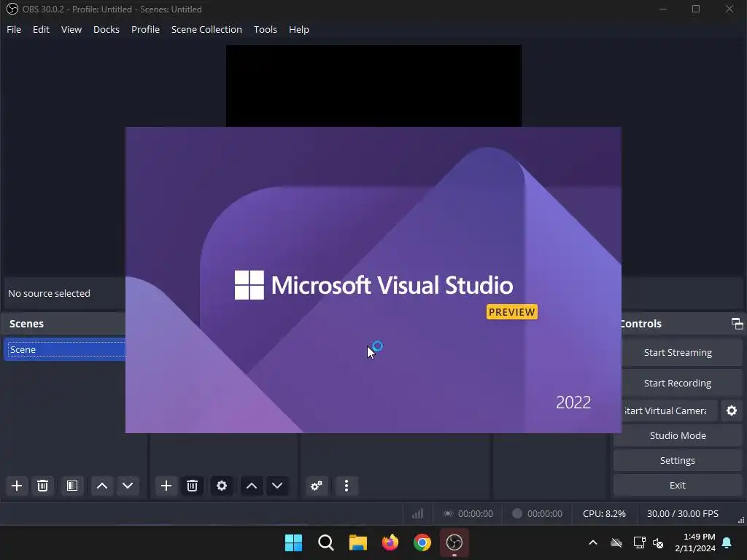Open the Edit menu
This screenshot has width=747, height=560.
point(41,29)
